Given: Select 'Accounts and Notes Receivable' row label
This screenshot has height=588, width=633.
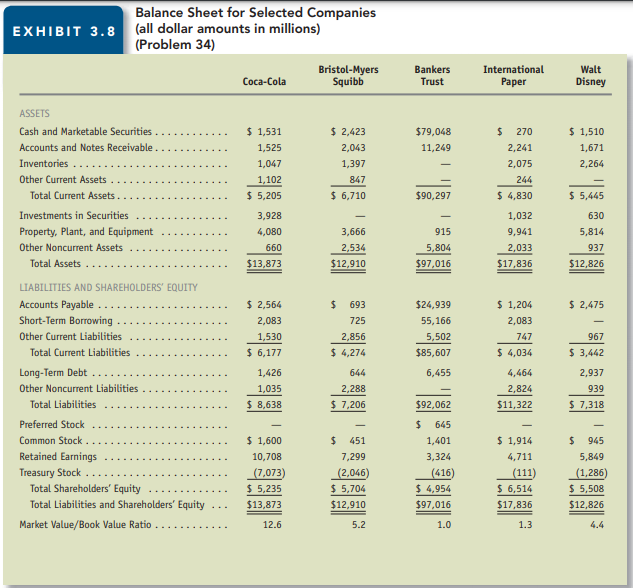Looking at the screenshot, I should click(x=86, y=148).
